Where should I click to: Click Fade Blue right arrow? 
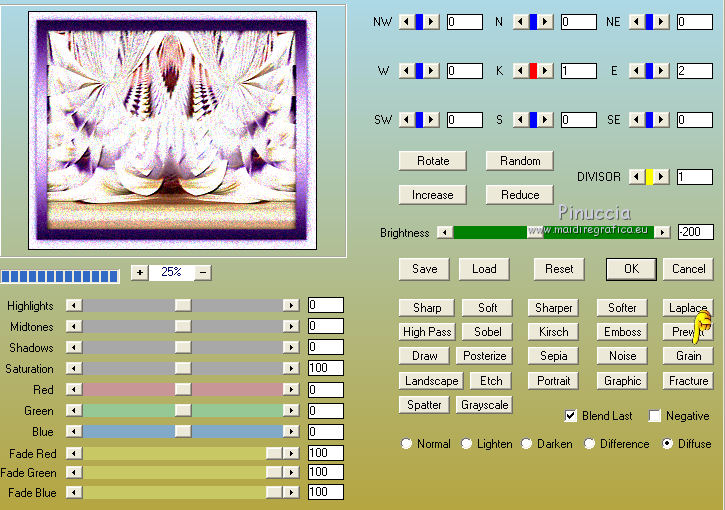point(291,492)
